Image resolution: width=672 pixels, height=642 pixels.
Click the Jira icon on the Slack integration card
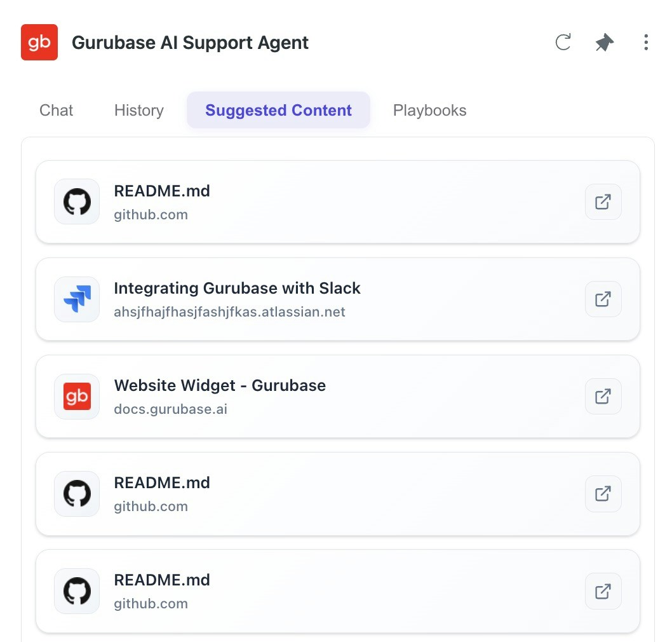(76, 299)
